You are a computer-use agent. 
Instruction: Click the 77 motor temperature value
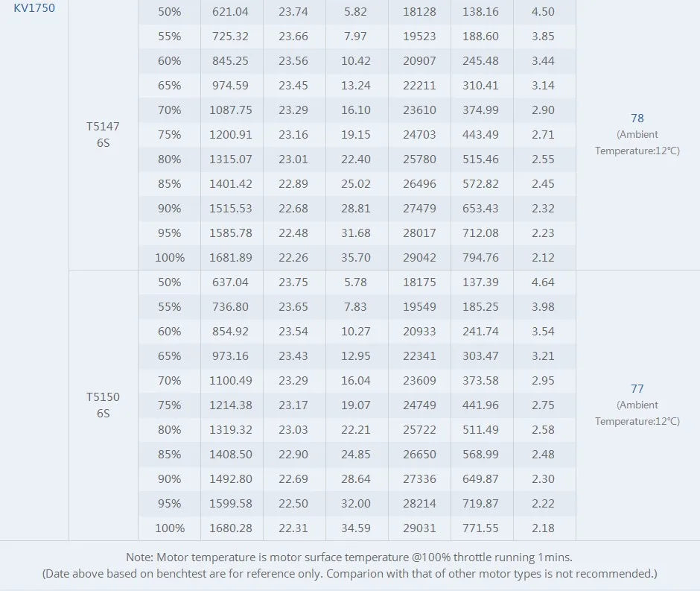637,389
